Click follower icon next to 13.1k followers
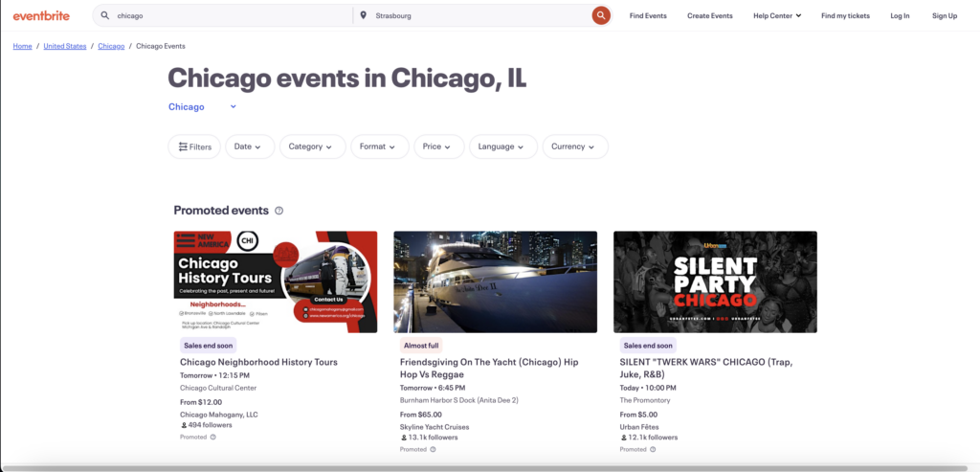 tap(403, 438)
